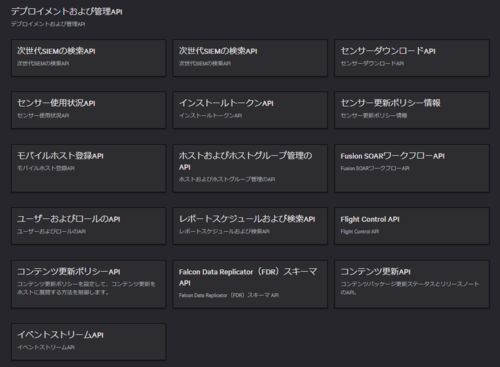Click the first 次世代SIEMの検索API card in the left column
This screenshot has width=500, height=367.
tap(89, 58)
